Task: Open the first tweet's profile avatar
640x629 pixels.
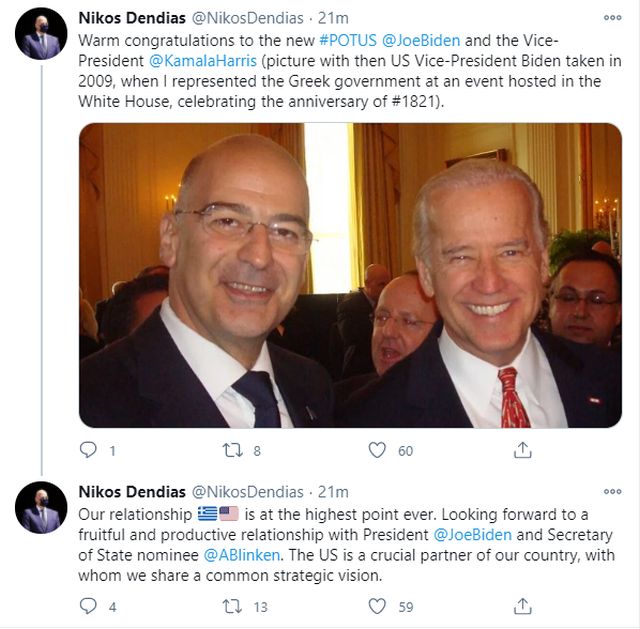Action: point(41,34)
